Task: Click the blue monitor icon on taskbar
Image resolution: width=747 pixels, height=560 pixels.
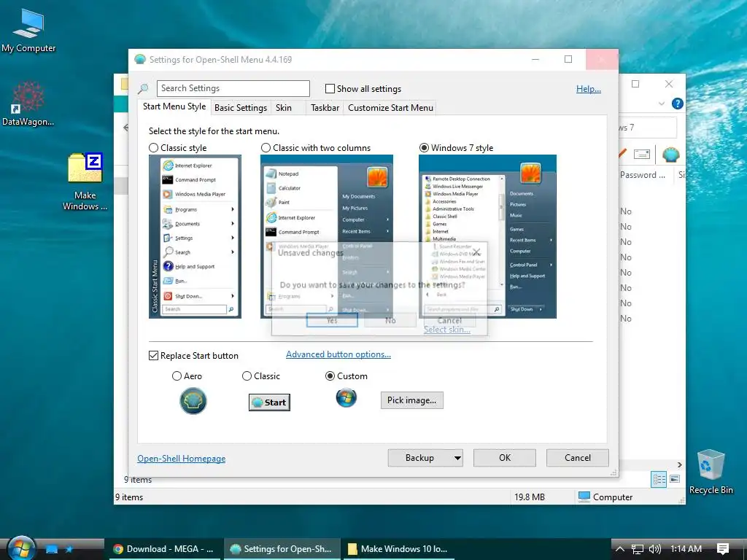Action: pos(52,549)
